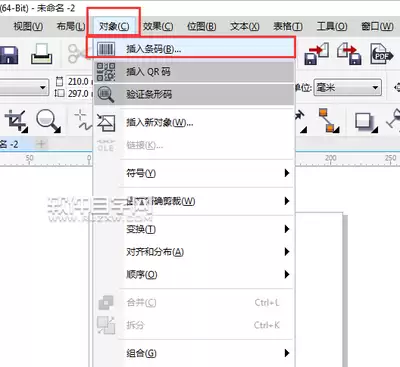
Task: Open the 位图(B) menu
Action: tap(201, 26)
